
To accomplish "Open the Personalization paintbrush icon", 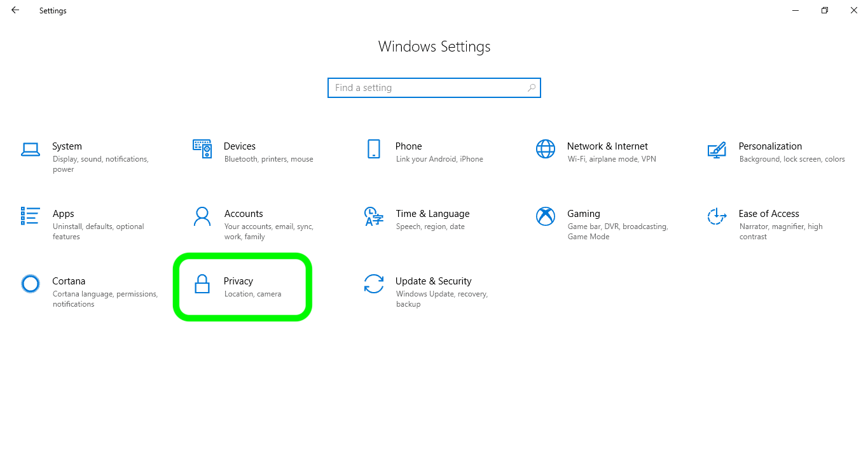I will (717, 150).
